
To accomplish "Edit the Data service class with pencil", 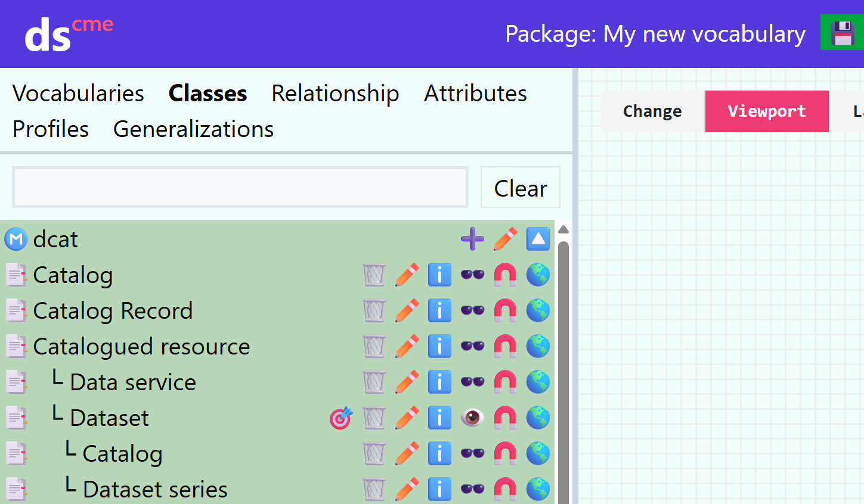I will coord(407,382).
